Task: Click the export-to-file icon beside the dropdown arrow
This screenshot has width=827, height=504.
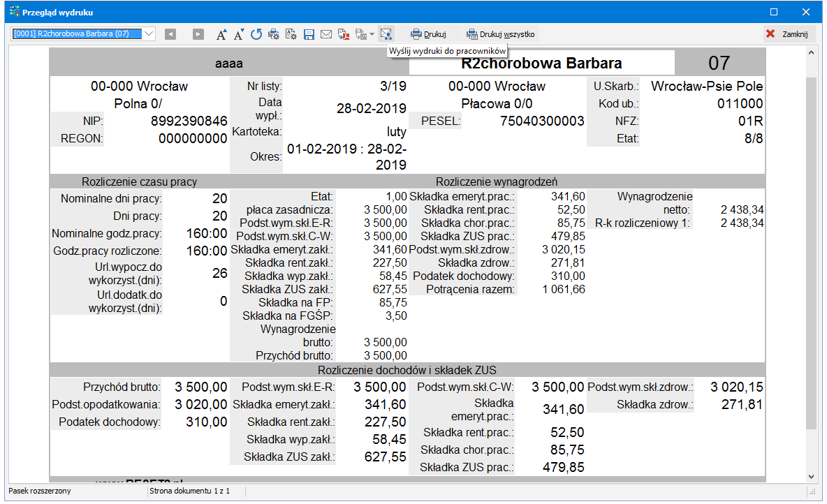Action: point(360,34)
